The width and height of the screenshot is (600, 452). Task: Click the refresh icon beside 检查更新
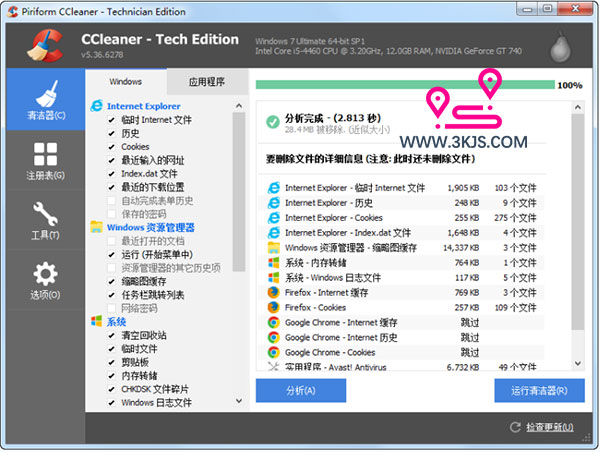pos(515,427)
